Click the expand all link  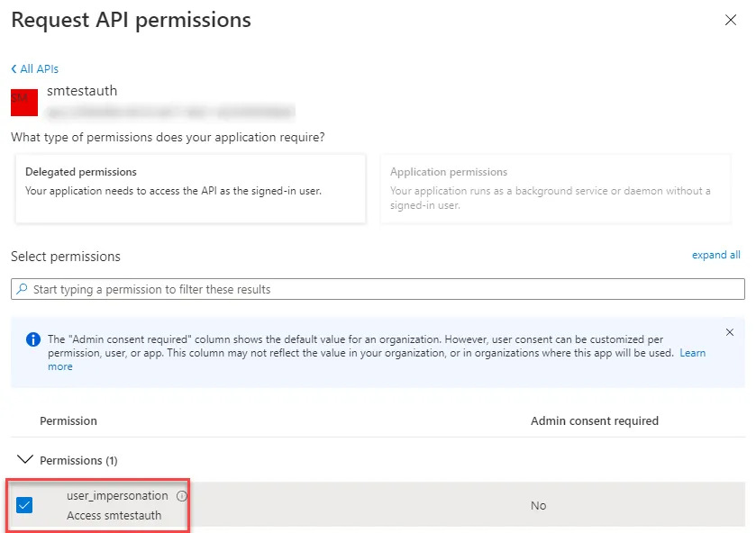click(x=716, y=255)
